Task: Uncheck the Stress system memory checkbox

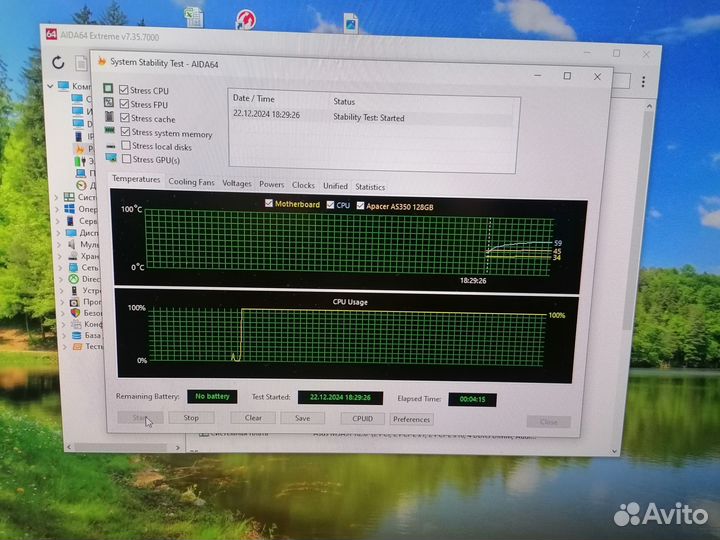Action: point(125,132)
